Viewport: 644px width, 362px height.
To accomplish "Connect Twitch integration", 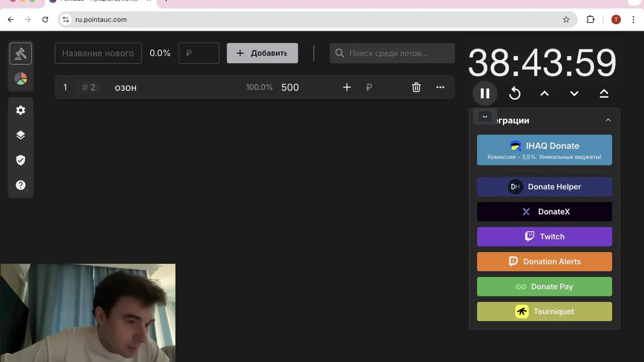I will [x=544, y=237].
